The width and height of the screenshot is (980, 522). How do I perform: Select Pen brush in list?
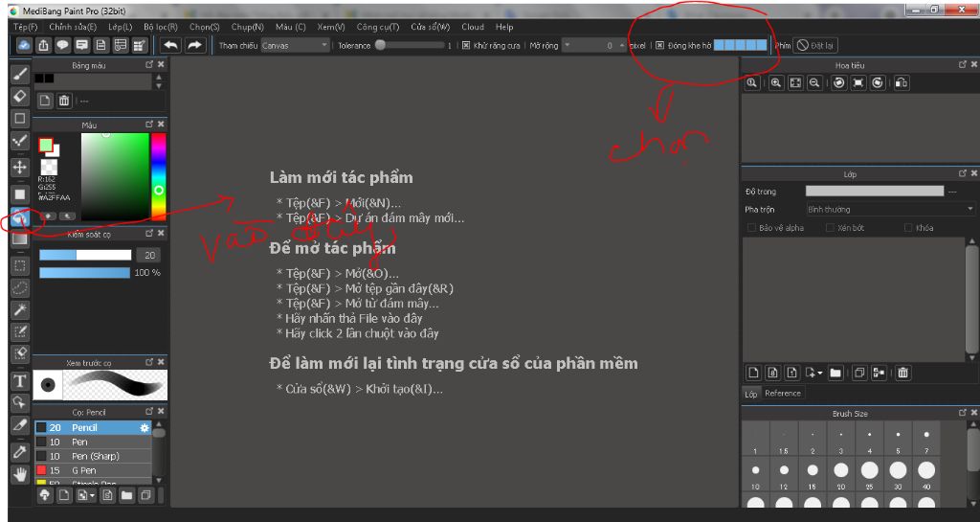(x=93, y=442)
